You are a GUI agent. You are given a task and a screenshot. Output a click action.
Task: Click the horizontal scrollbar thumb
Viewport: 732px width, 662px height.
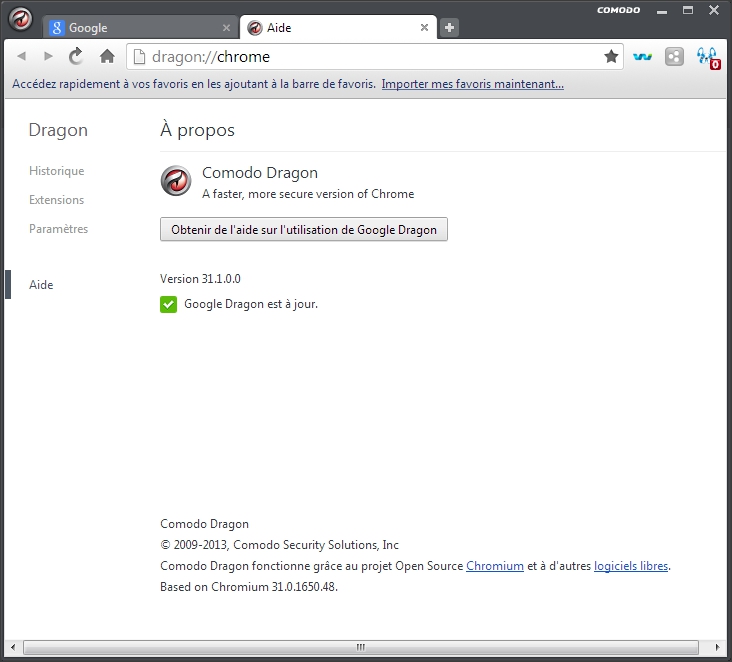(361, 647)
